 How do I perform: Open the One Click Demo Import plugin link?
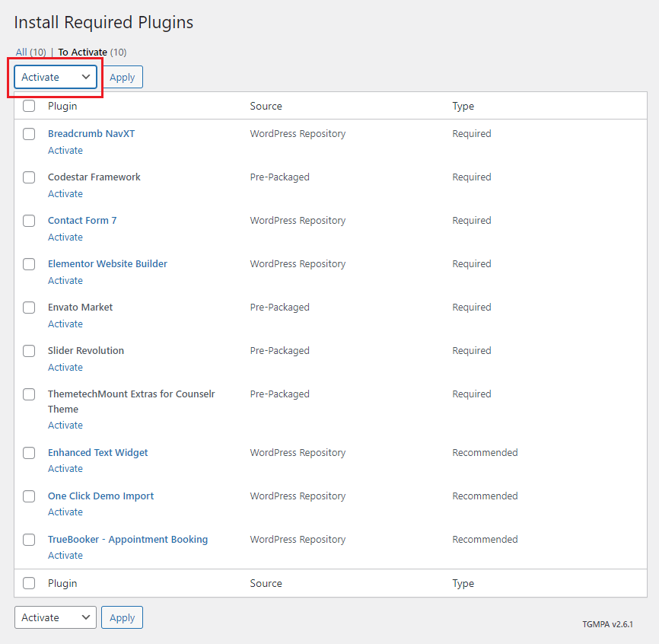pos(100,496)
